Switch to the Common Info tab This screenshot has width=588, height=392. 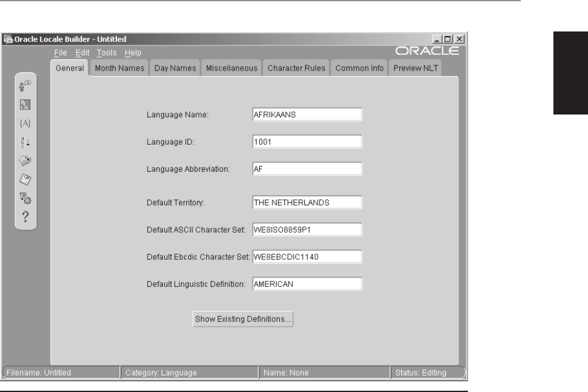359,69
